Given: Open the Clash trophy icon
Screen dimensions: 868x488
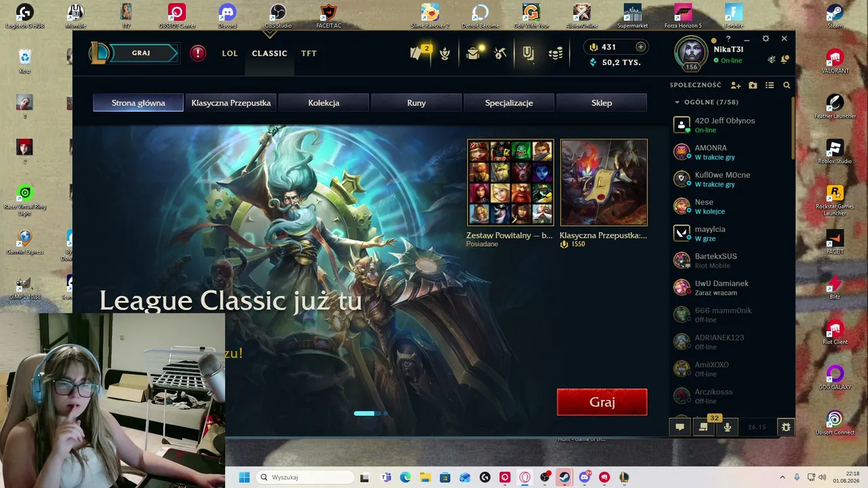Looking at the screenshot, I should click(445, 54).
